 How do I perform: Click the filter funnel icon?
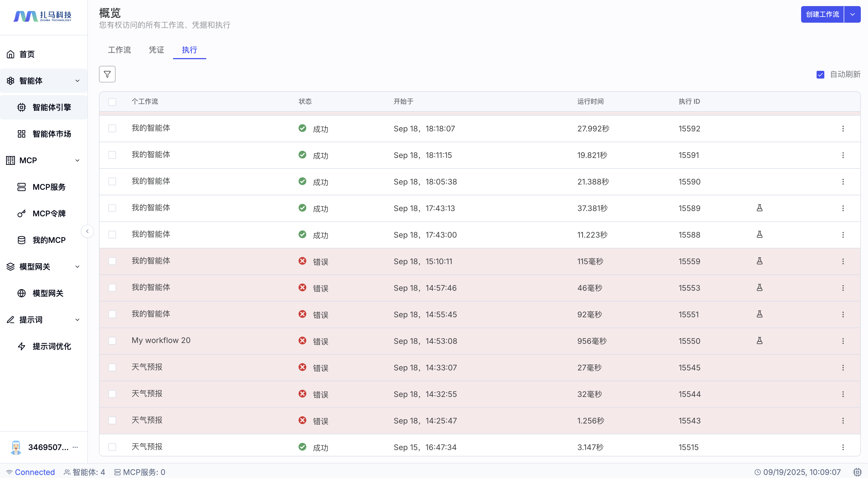click(x=107, y=74)
